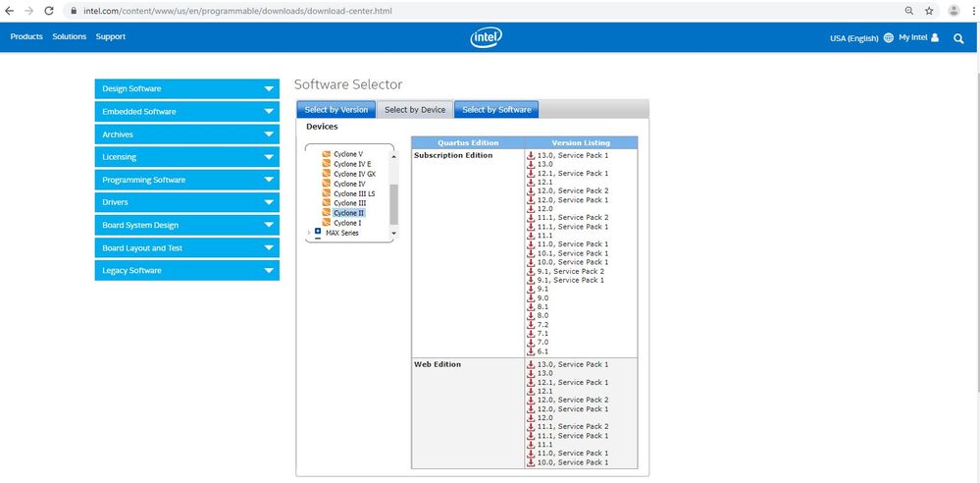The height and width of the screenshot is (483, 980).
Task: Open the Intel logo home link
Action: pyautogui.click(x=486, y=37)
